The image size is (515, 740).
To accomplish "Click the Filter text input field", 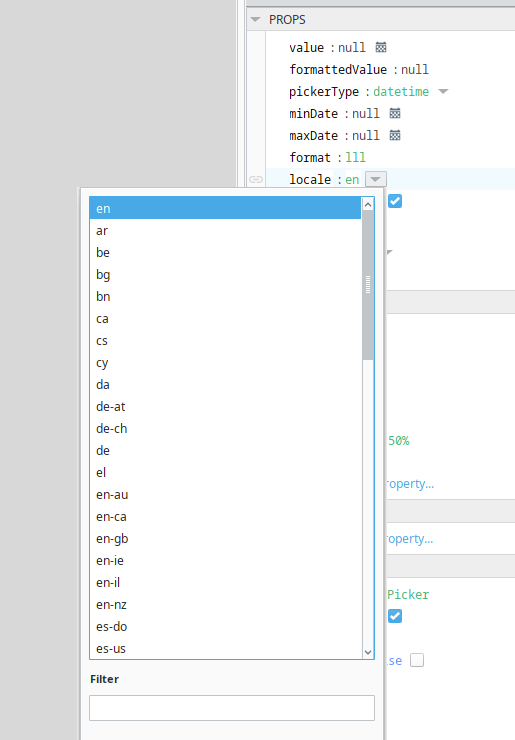I will (x=232, y=708).
